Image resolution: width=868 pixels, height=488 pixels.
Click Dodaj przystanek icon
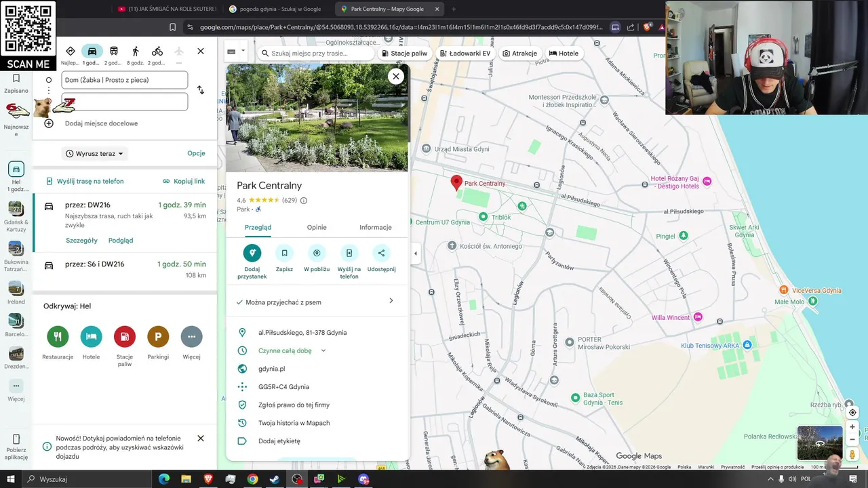tap(252, 253)
